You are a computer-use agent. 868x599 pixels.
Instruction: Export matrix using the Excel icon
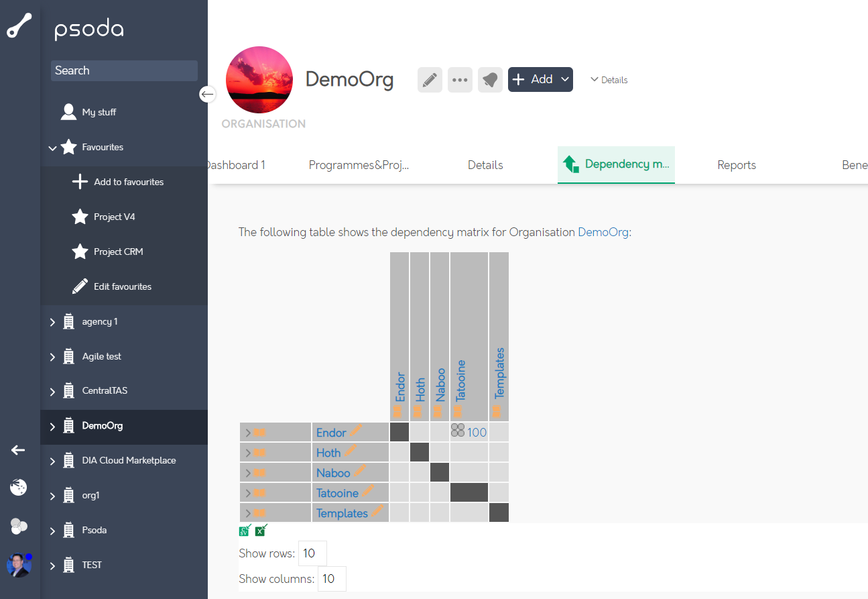[x=261, y=531]
